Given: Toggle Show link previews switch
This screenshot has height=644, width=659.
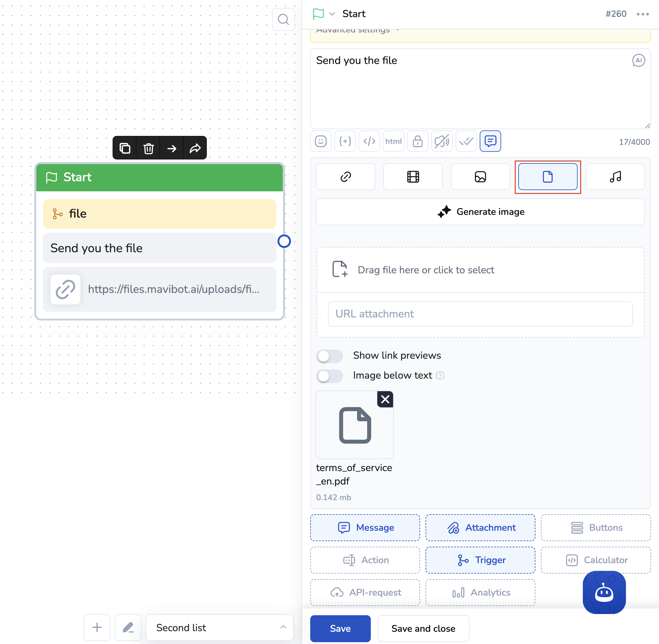Looking at the screenshot, I should pyautogui.click(x=330, y=356).
